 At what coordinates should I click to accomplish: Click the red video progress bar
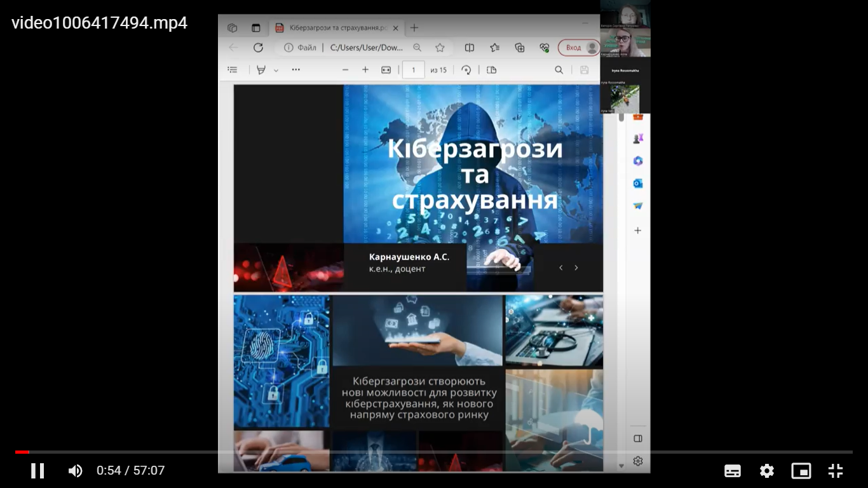pos(22,452)
